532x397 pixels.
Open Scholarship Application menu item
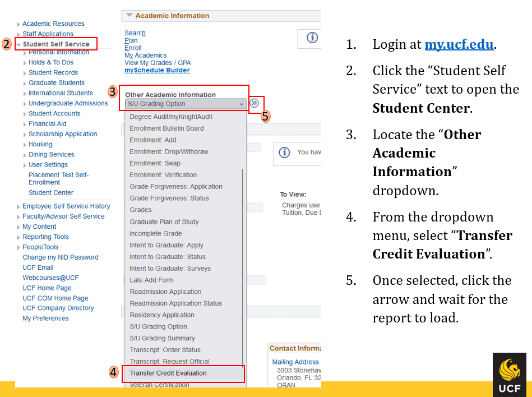[63, 134]
